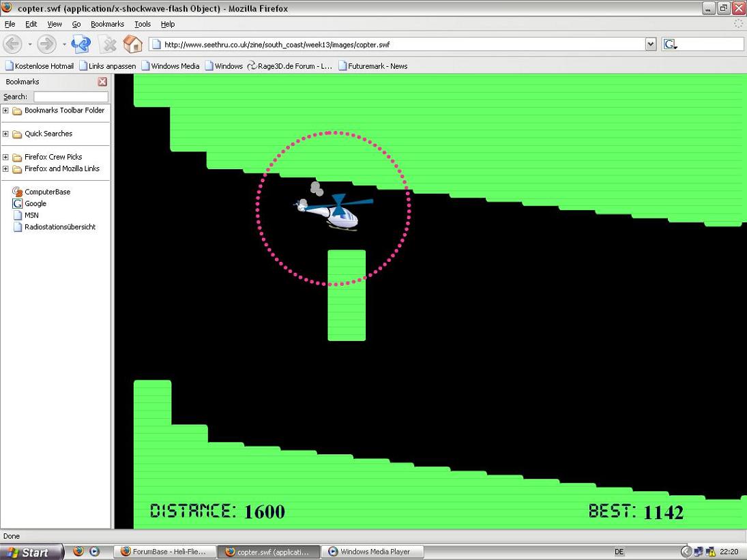
Task: Click the Firefox throbber activity icon
Action: [738, 24]
